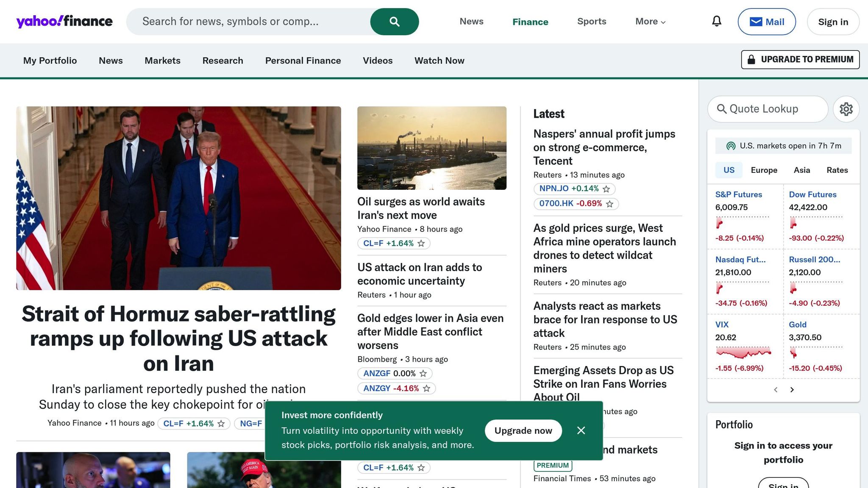Click the Yahoo Finance logo
868x488 pixels.
pos(64,21)
